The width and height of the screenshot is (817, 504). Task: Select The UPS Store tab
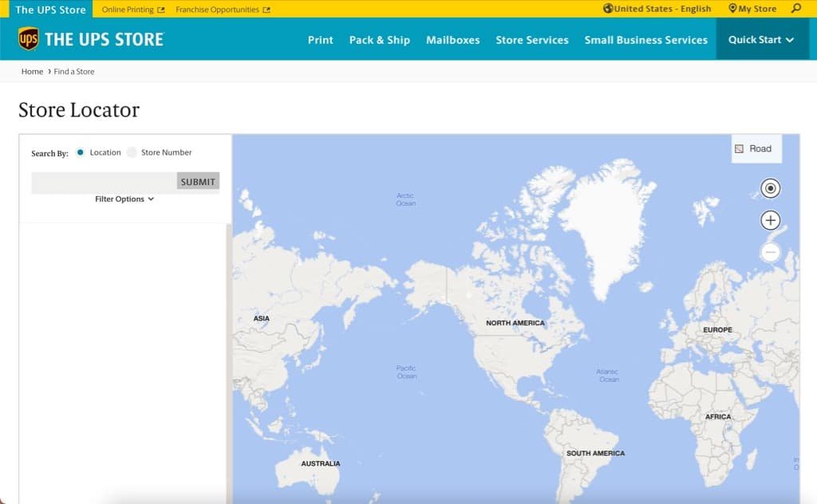tap(50, 10)
